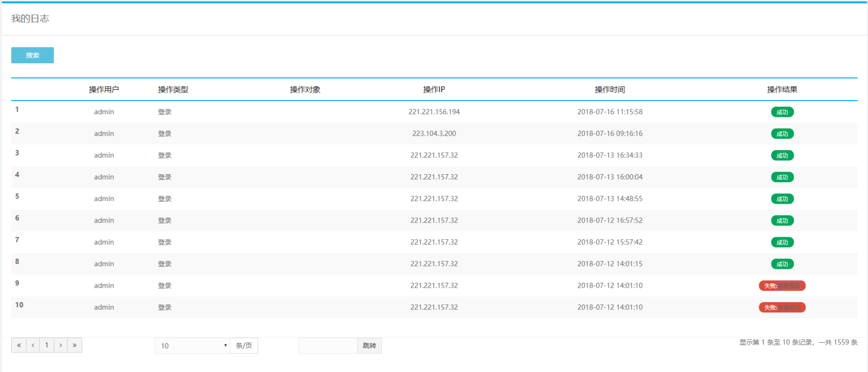Go to first page with double-left arrow

point(19,345)
